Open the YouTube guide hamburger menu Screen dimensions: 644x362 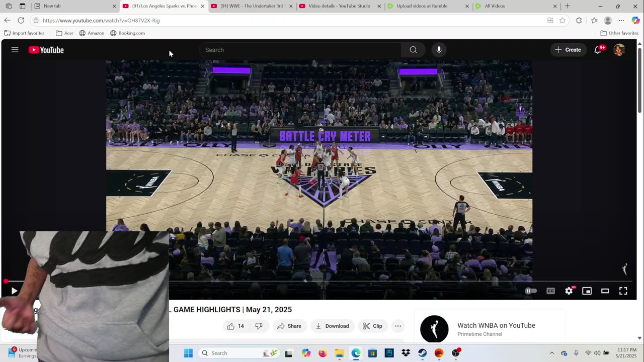click(15, 50)
